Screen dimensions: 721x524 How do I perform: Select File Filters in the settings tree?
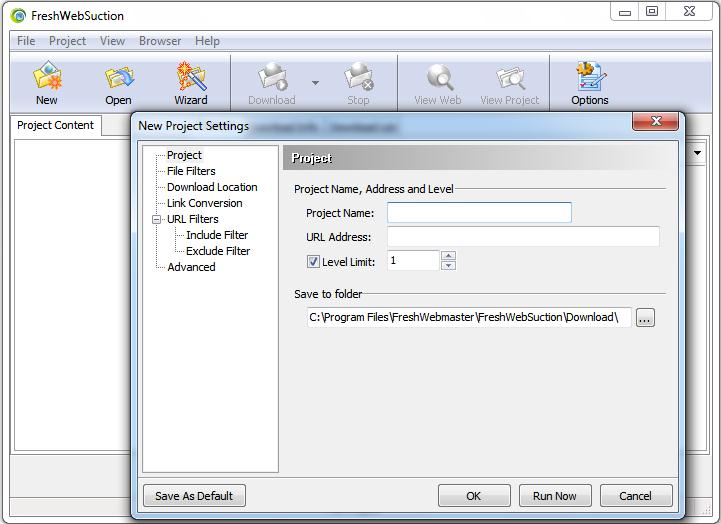[191, 171]
